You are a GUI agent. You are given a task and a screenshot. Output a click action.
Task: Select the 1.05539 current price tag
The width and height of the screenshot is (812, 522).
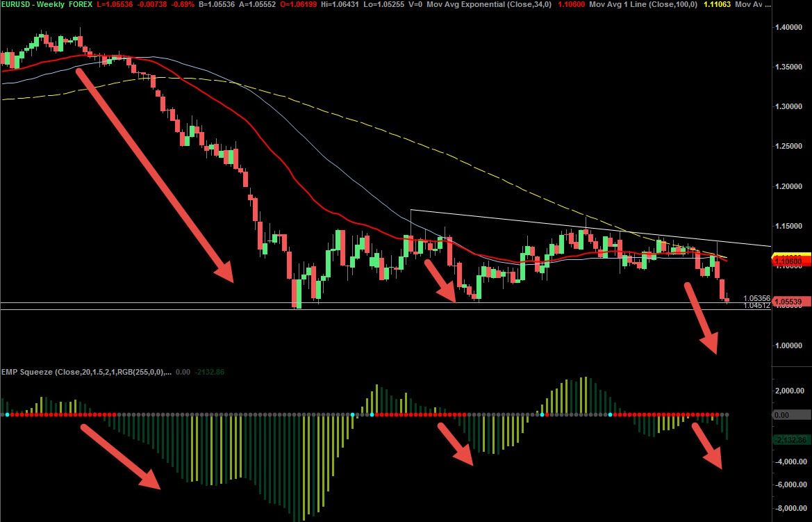(x=791, y=302)
